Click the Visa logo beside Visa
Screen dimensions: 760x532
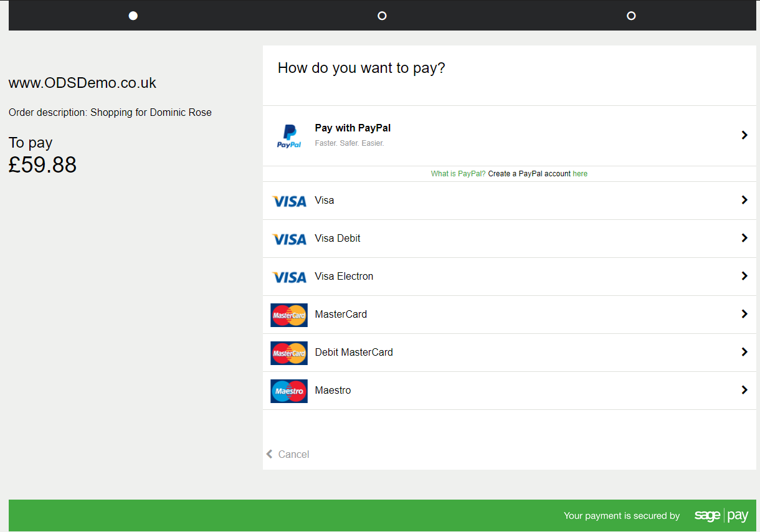pyautogui.click(x=289, y=201)
